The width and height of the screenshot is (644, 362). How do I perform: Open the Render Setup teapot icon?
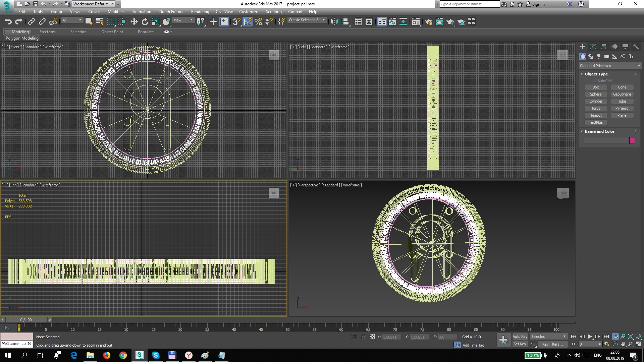pyautogui.click(x=428, y=22)
